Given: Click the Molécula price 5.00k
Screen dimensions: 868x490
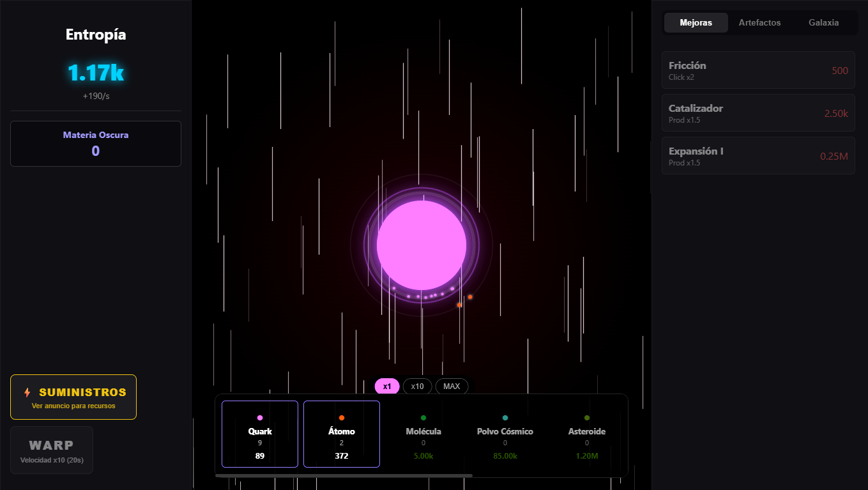Looking at the screenshot, I should (423, 456).
